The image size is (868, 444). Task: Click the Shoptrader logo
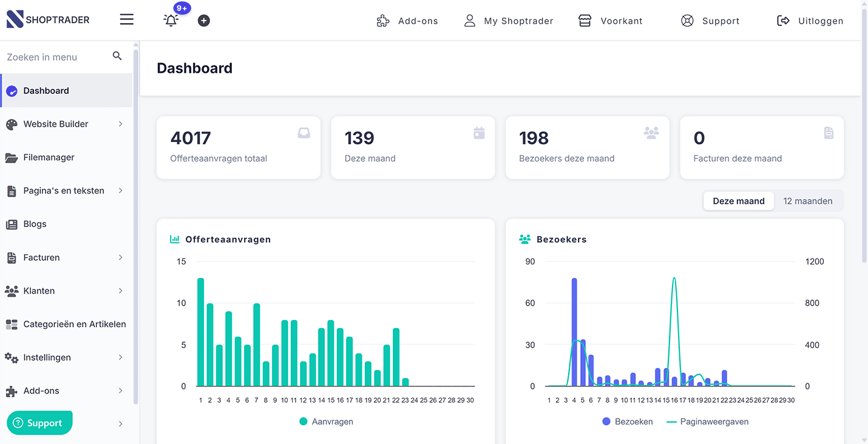coord(48,19)
